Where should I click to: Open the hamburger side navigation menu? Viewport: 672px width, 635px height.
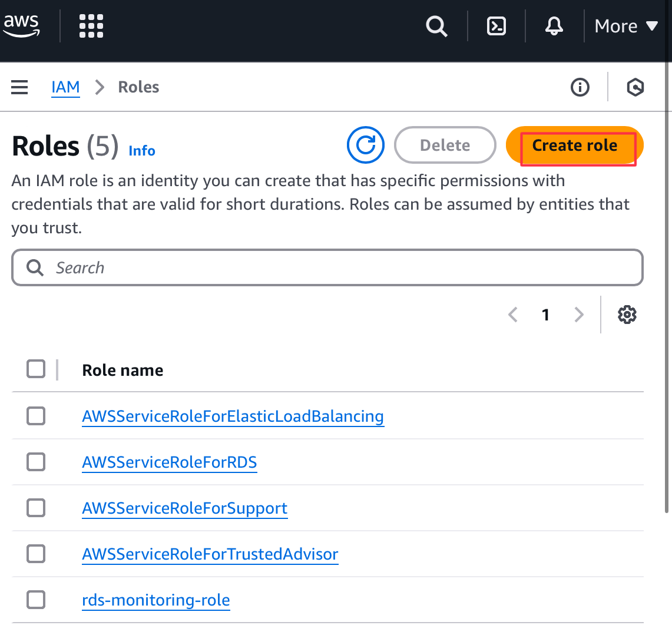pyautogui.click(x=20, y=88)
